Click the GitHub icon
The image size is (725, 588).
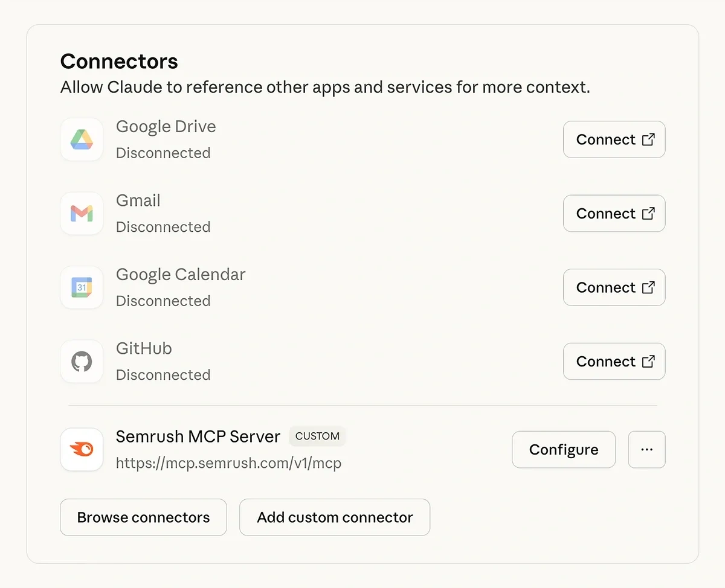point(82,361)
